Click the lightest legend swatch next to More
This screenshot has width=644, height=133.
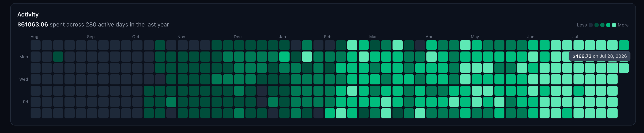pyautogui.click(x=614, y=25)
